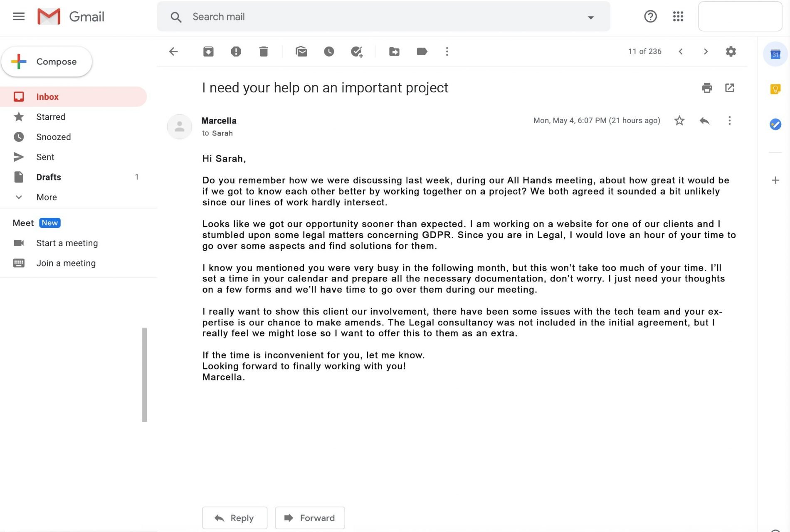Report this email as spam
Image resolution: width=790 pixels, height=532 pixels.
(x=236, y=51)
